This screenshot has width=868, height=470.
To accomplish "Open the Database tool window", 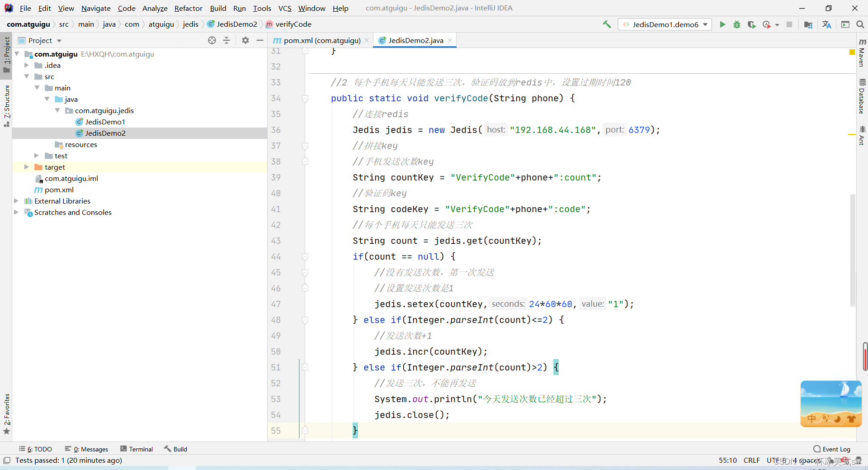I will tap(862, 96).
